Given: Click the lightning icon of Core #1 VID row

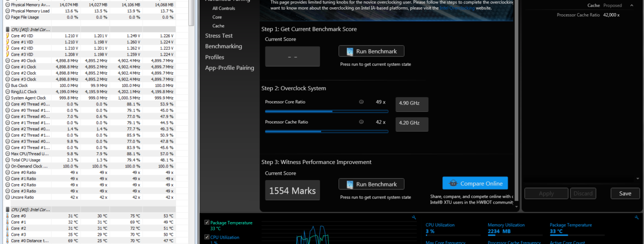Looking at the screenshot, I should [x=7, y=42].
